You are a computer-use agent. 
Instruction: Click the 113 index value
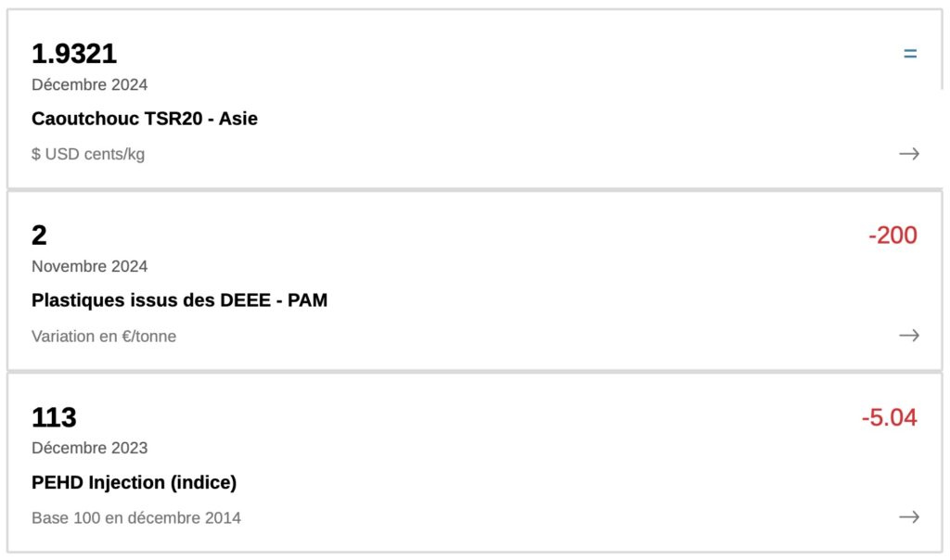pos(54,417)
